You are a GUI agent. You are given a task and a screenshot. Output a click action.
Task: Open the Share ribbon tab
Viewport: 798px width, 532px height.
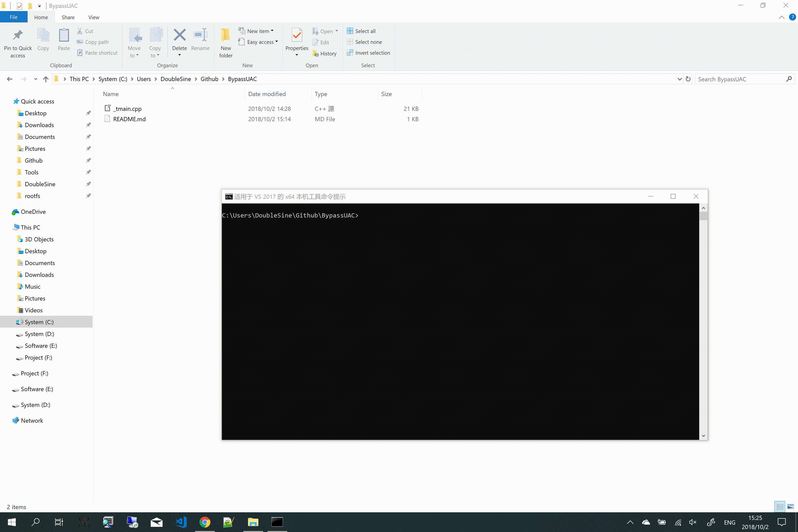pos(68,17)
